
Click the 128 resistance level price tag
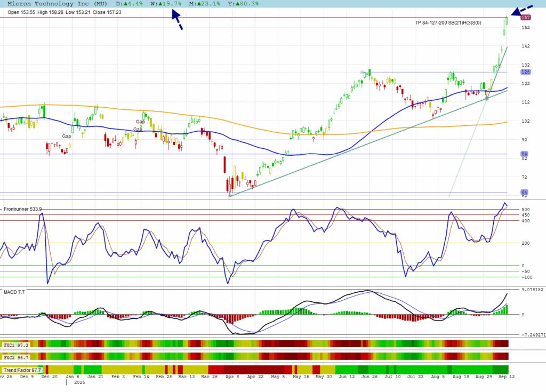coord(525,72)
